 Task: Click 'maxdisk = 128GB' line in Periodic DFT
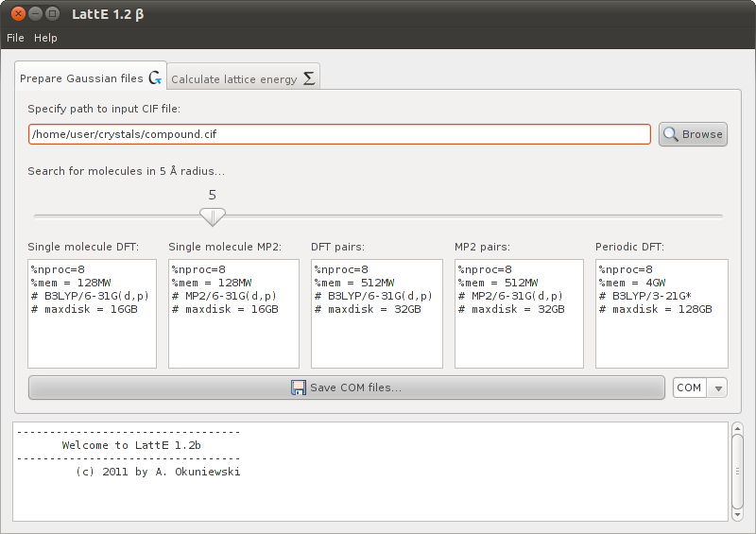(655, 309)
